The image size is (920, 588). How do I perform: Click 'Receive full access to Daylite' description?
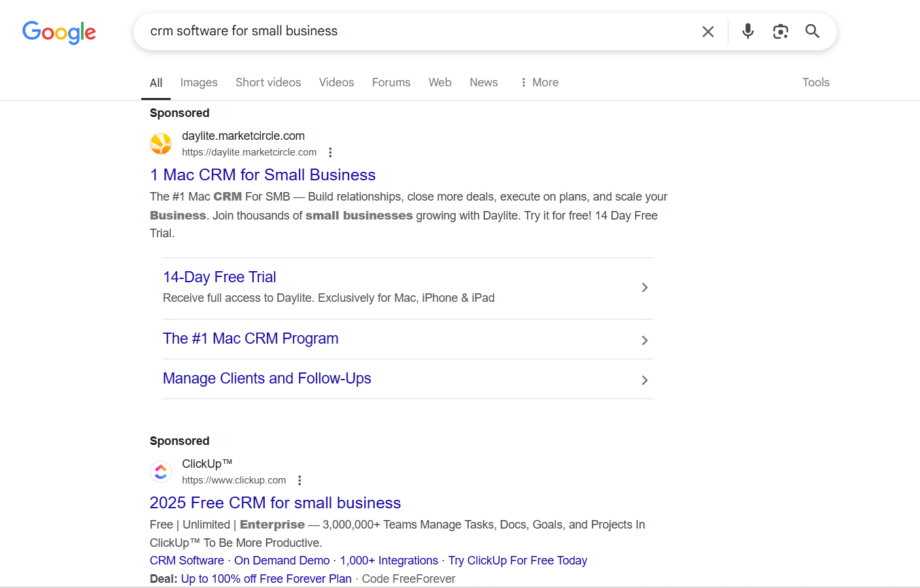click(x=329, y=298)
